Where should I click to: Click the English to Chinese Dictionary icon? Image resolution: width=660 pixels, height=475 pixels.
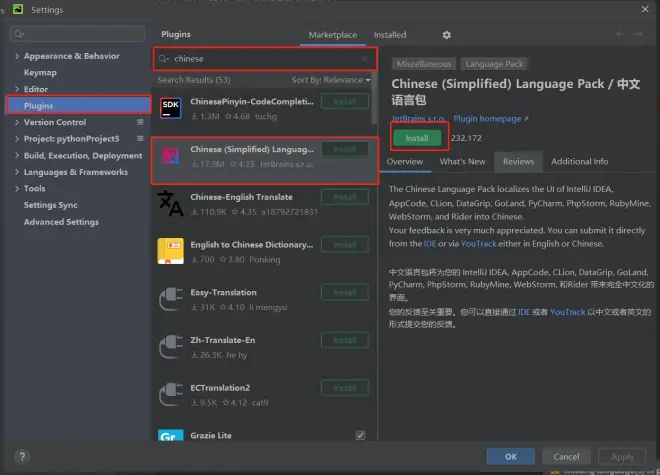coord(170,251)
